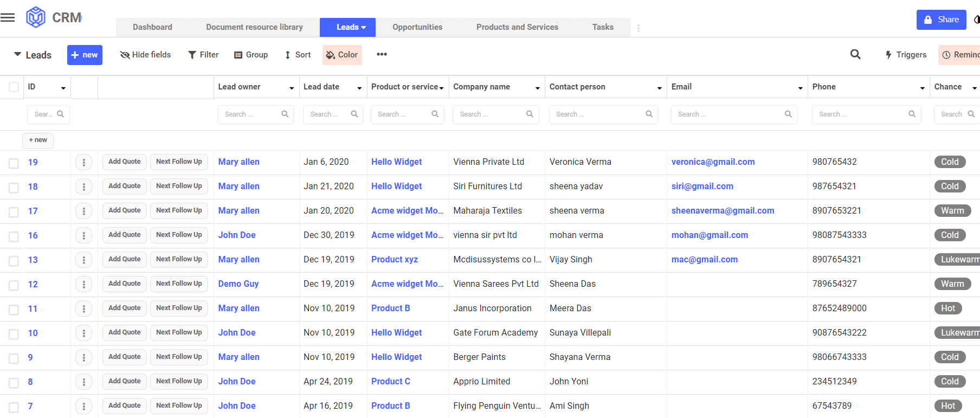Image resolution: width=980 pixels, height=418 pixels.
Task: Open row menu for lead 11
Action: [x=83, y=308]
